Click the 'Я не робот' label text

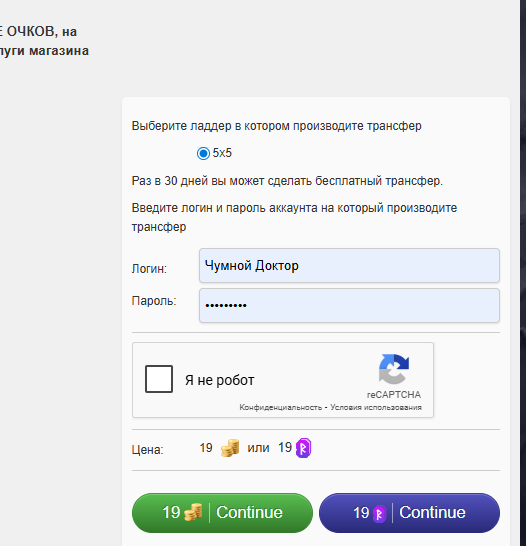[x=220, y=380]
